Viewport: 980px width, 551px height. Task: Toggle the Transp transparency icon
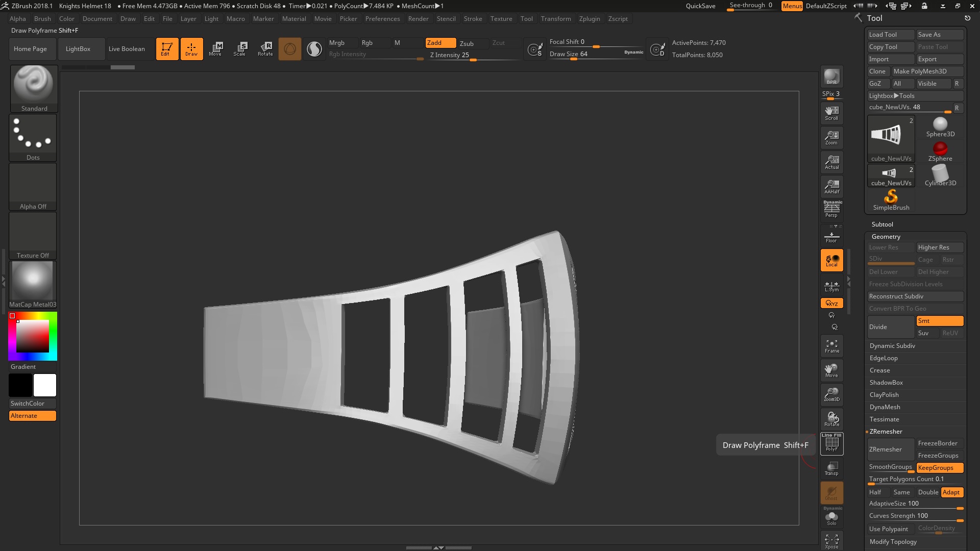click(831, 468)
